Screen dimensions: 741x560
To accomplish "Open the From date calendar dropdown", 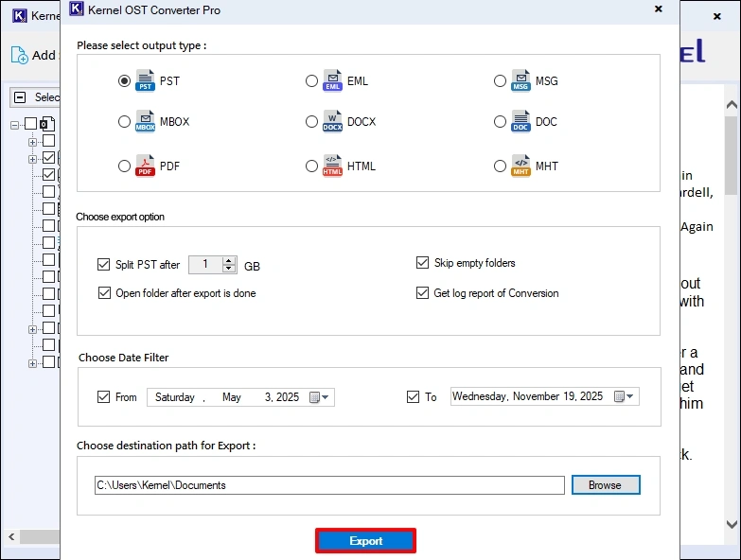I will pos(320,397).
